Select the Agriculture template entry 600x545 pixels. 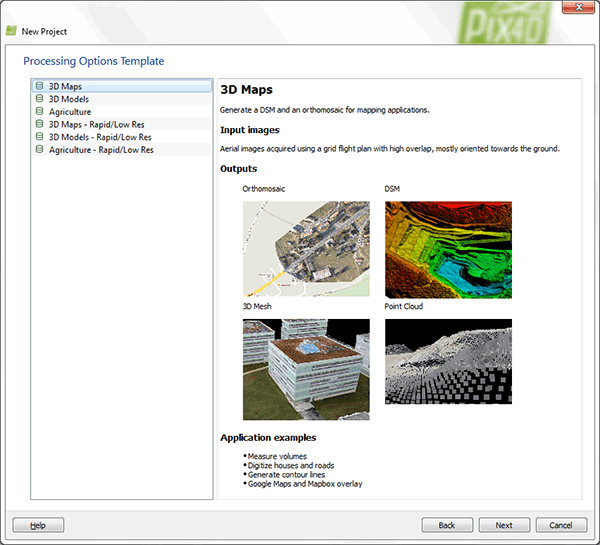pyautogui.click(x=70, y=112)
